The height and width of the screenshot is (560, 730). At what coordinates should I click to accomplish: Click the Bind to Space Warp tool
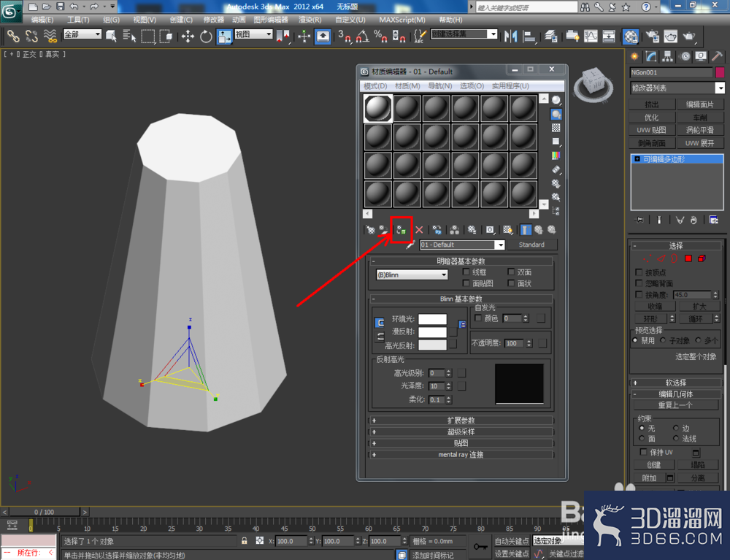50,36
